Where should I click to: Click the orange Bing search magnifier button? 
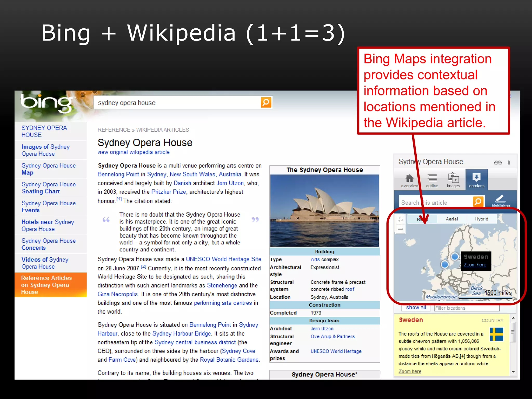pos(266,102)
